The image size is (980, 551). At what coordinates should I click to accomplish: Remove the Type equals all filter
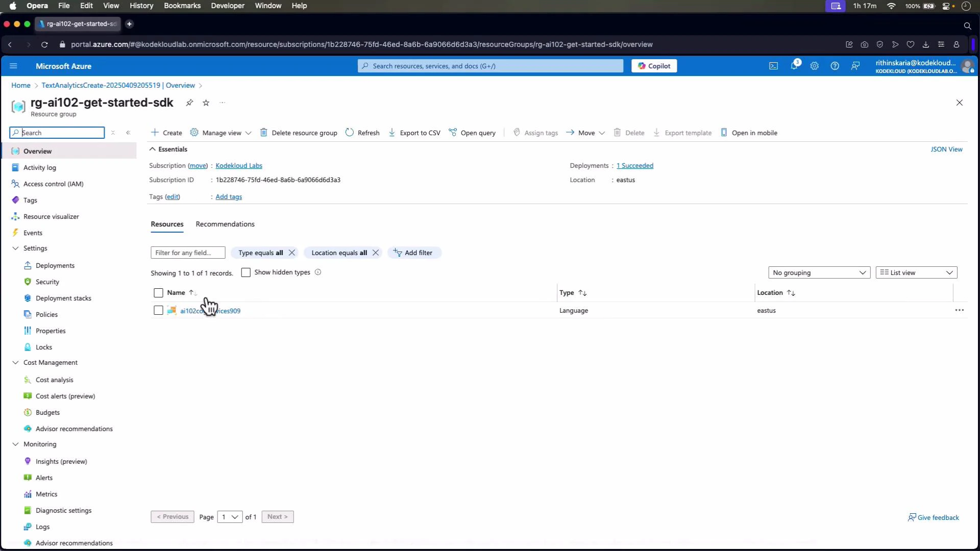coord(292,253)
